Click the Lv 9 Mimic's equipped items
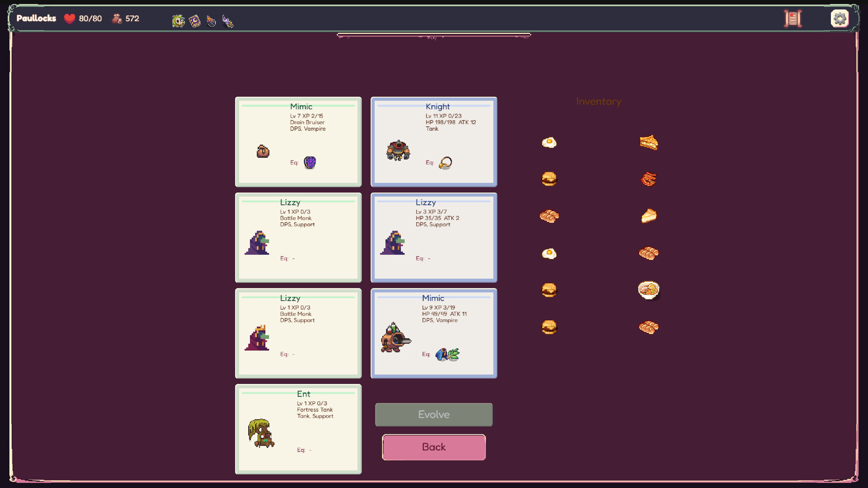 [x=447, y=354]
